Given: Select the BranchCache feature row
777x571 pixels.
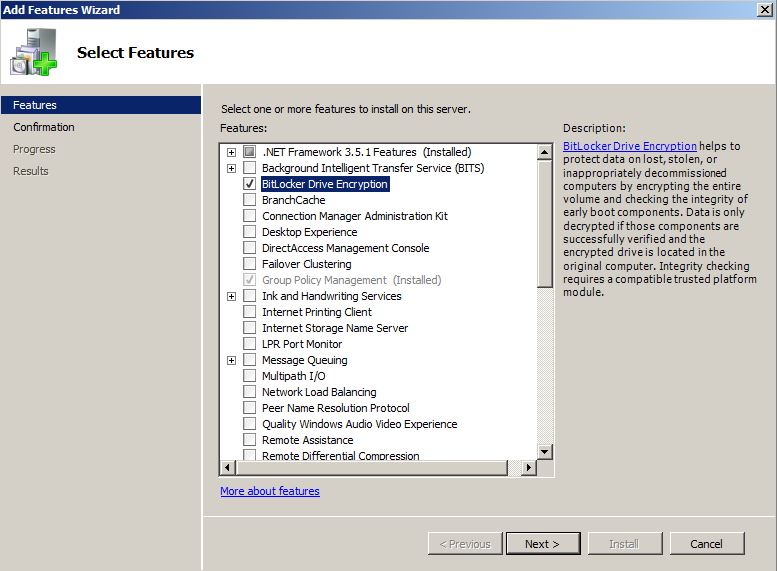Looking at the screenshot, I should 294,200.
